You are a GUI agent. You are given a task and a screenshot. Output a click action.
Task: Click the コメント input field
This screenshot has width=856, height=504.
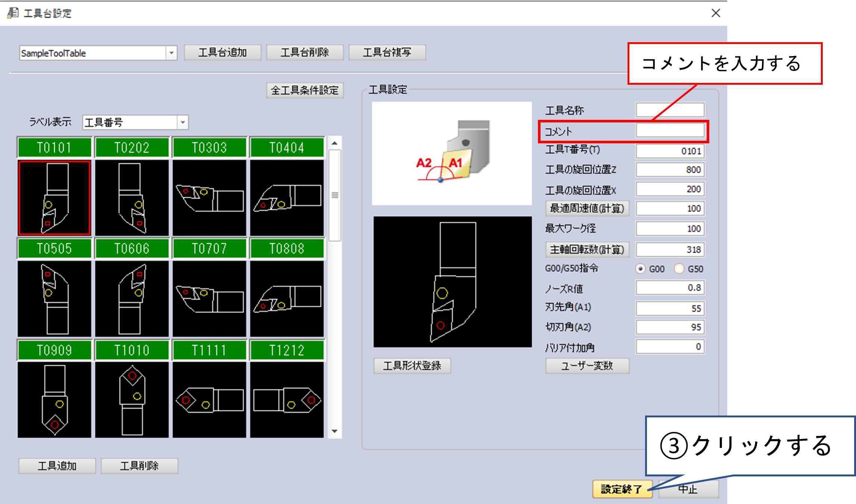[670, 131]
